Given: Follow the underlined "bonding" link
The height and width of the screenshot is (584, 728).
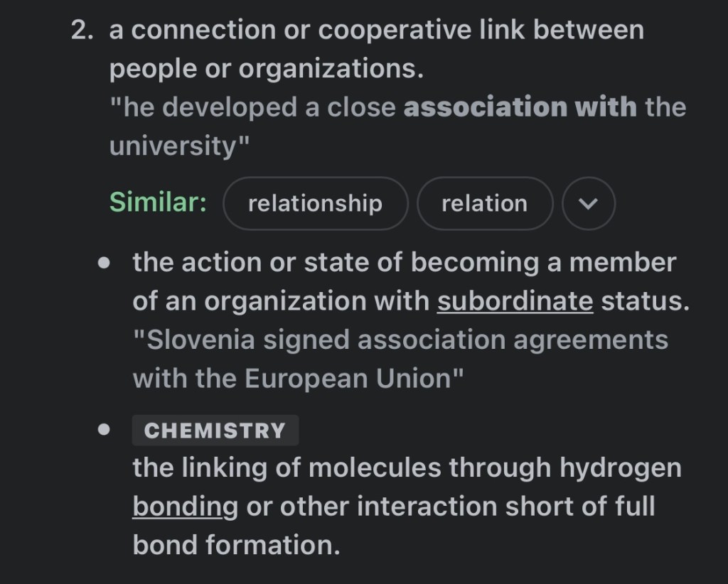Looking at the screenshot, I should [x=186, y=507].
